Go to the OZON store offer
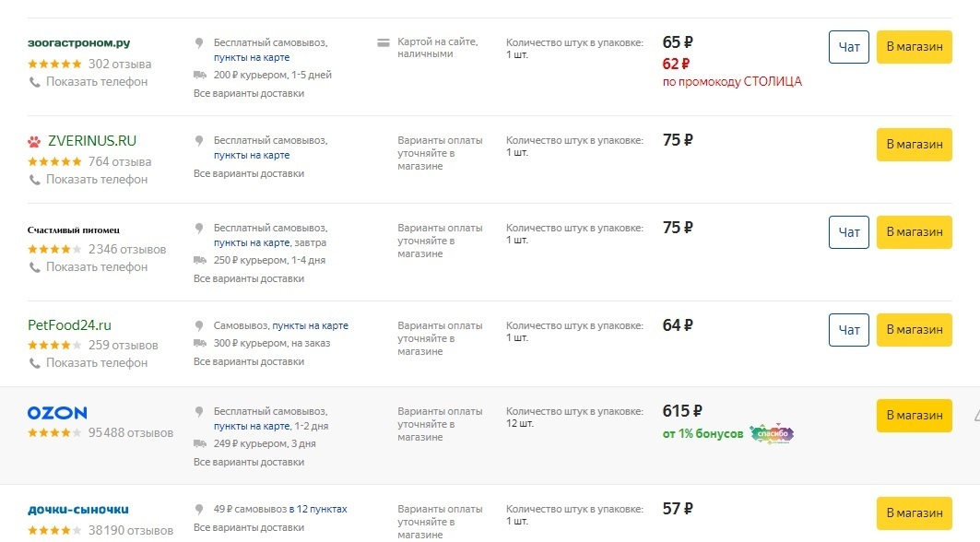The width and height of the screenshot is (980, 542). tap(914, 415)
